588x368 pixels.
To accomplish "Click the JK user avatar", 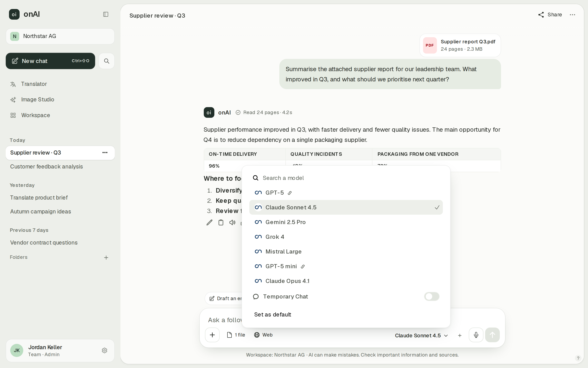I will point(17,350).
